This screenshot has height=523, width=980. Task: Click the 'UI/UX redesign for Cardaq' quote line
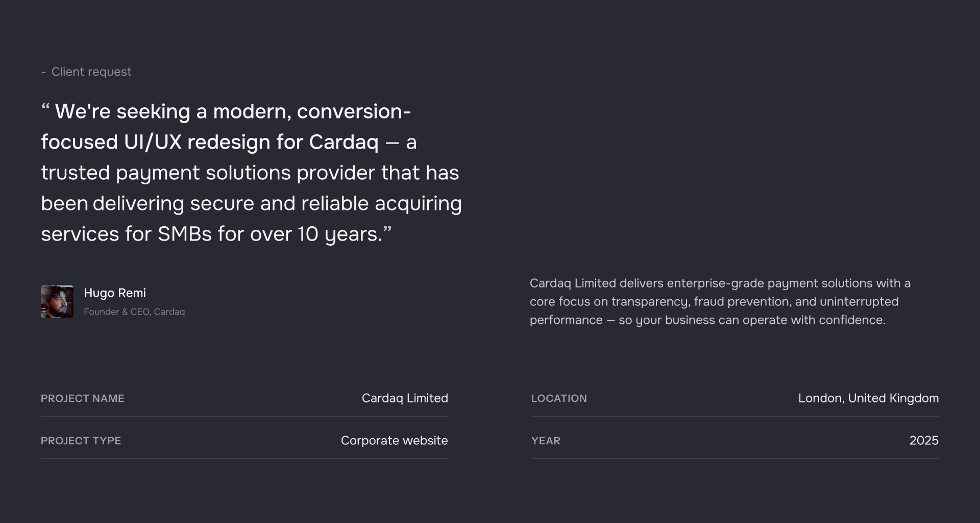229,142
